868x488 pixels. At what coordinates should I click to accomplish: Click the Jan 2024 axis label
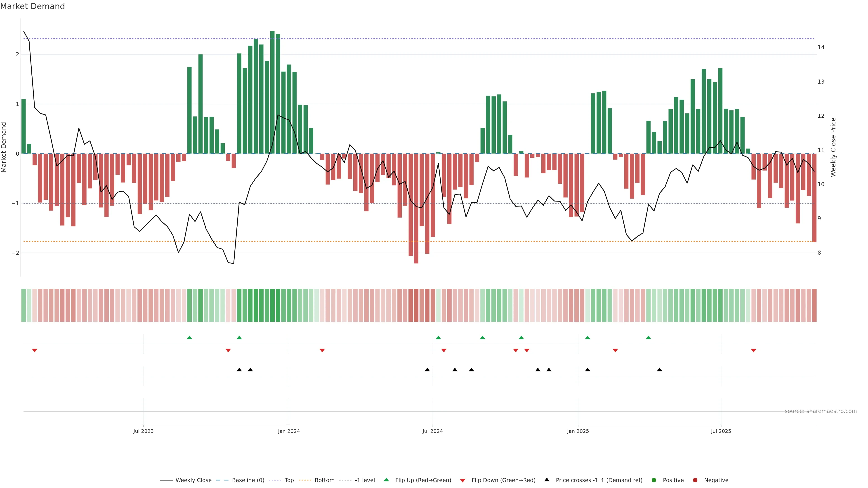[289, 431]
